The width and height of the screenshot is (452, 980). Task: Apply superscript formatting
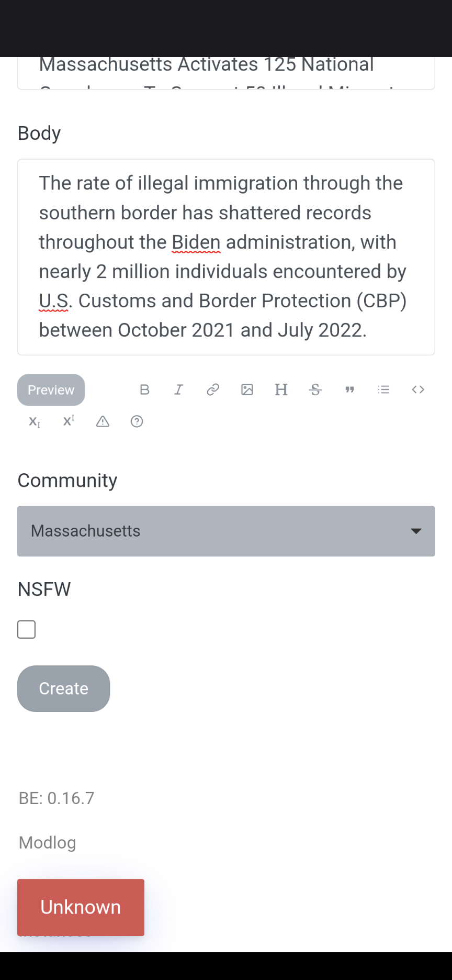point(68,421)
